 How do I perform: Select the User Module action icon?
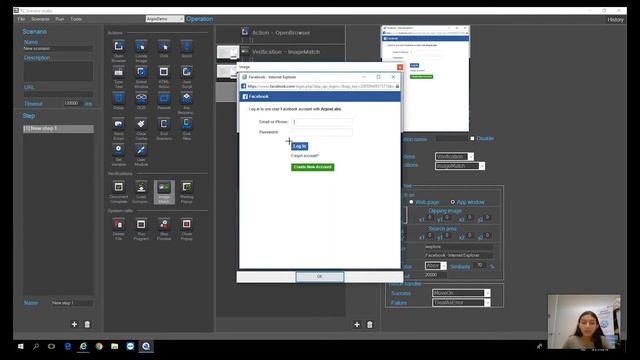click(x=141, y=149)
